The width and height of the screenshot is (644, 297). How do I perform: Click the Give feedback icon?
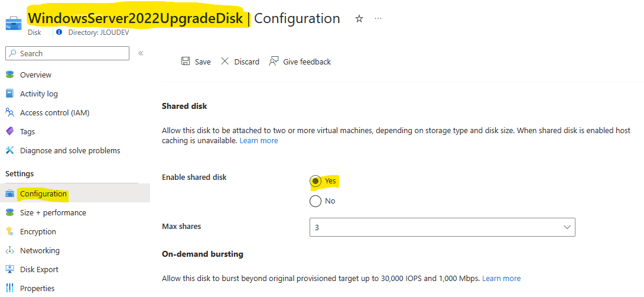pyautogui.click(x=274, y=62)
